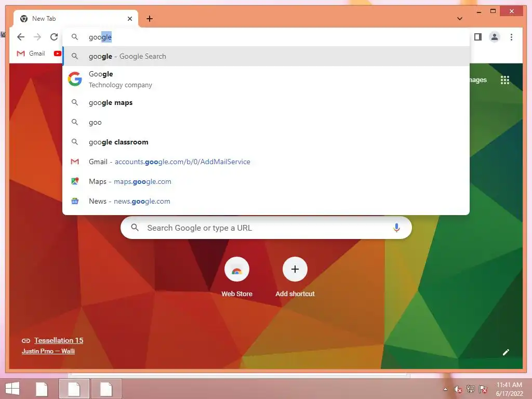This screenshot has width=532, height=399.
Task: Open Maps maps.google.com suggestion
Action: [x=266, y=181]
